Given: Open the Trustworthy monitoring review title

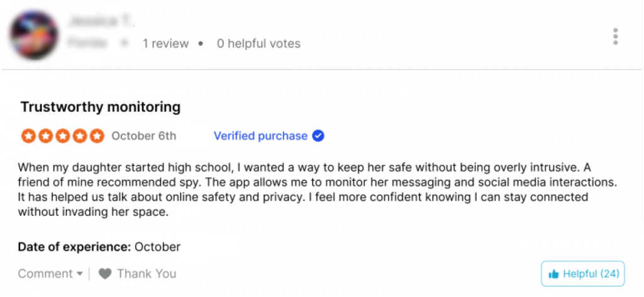Looking at the screenshot, I should [101, 107].
